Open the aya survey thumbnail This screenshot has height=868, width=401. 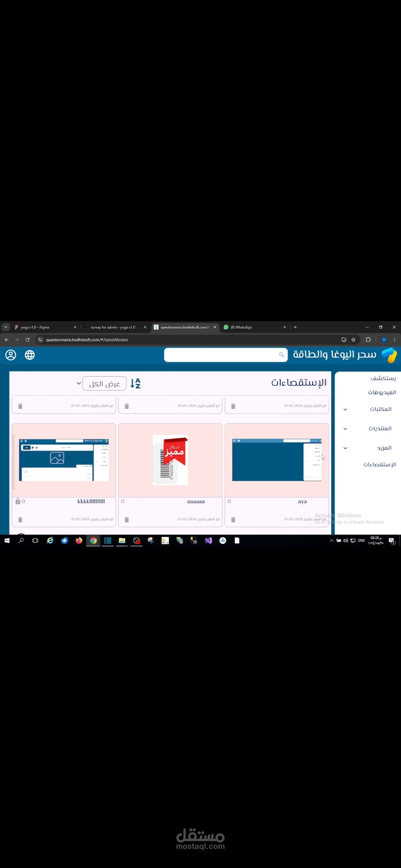(277, 460)
